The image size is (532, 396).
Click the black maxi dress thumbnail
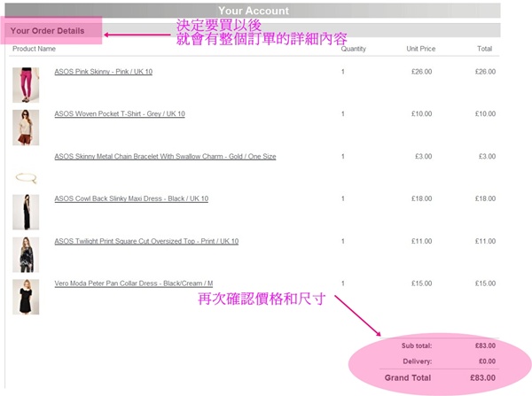(26, 213)
